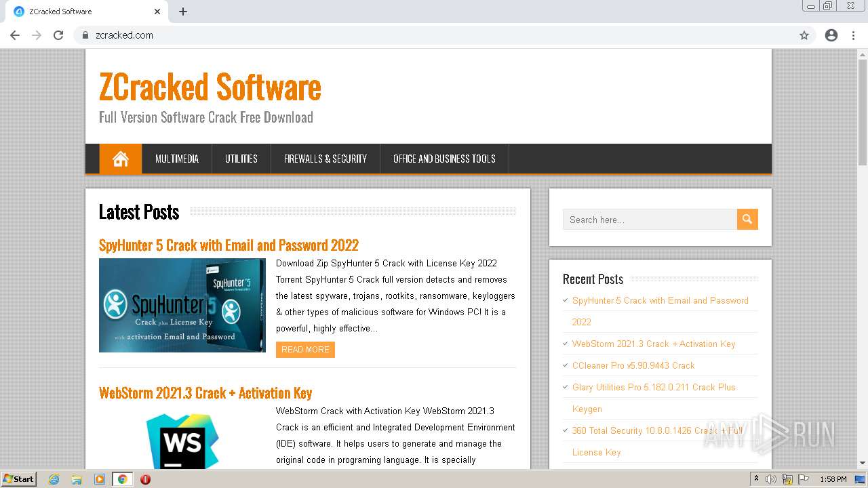868x488 pixels.
Task: Show hidden system tray icons
Action: 756,479
